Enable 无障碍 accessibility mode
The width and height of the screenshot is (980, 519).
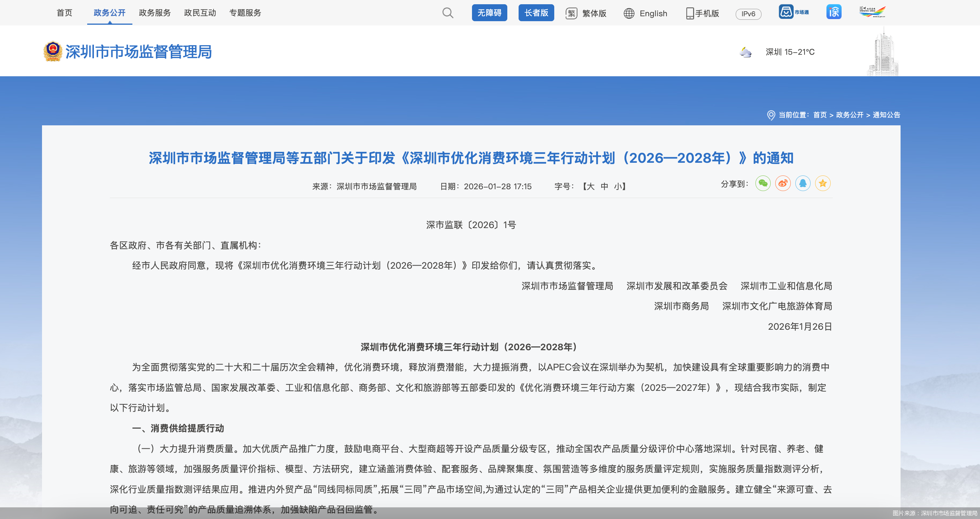[490, 13]
